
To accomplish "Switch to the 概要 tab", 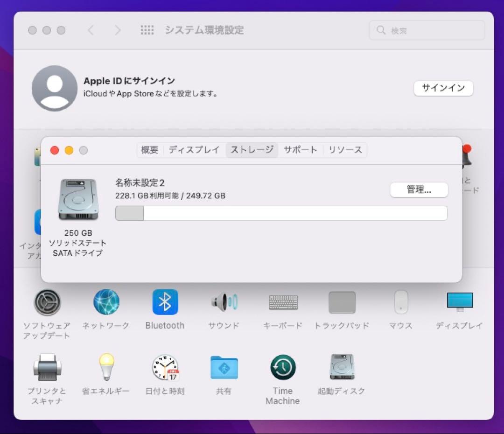I will (x=149, y=150).
